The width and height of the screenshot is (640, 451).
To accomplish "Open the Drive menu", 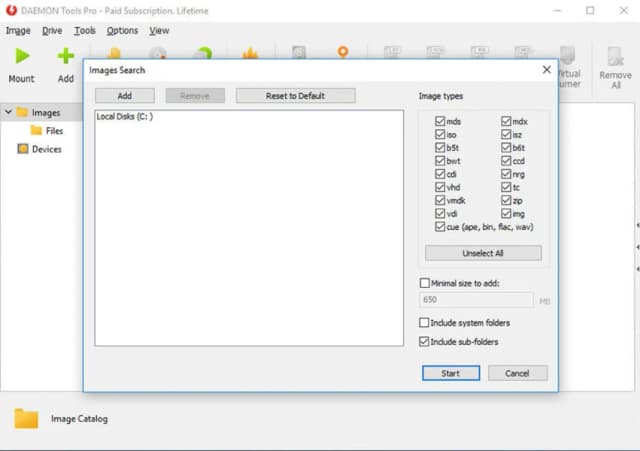I will point(52,31).
